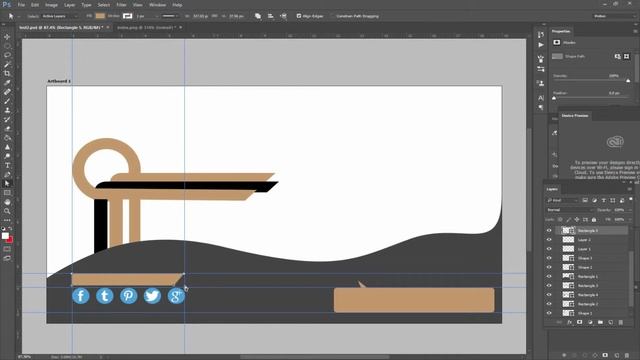Hide the Rectangle 4 layer

coord(549,295)
